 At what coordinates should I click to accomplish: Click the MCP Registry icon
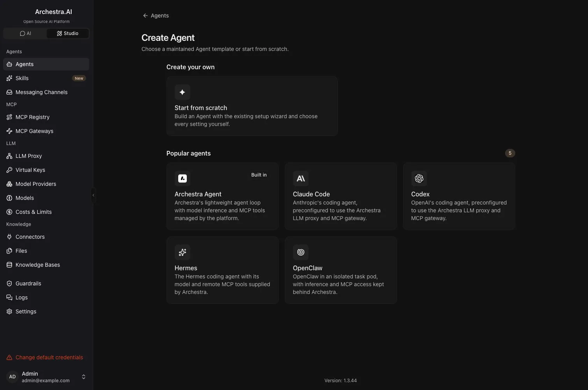point(9,117)
